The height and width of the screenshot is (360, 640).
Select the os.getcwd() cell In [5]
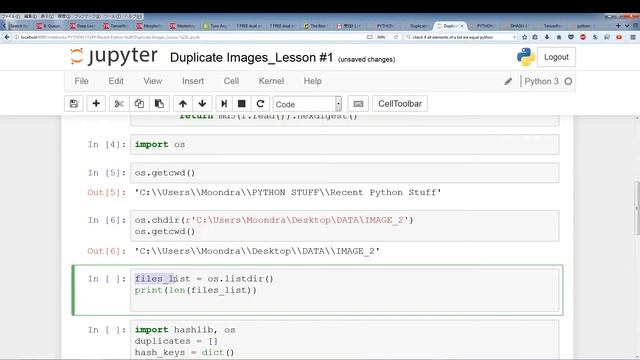tap(344, 173)
